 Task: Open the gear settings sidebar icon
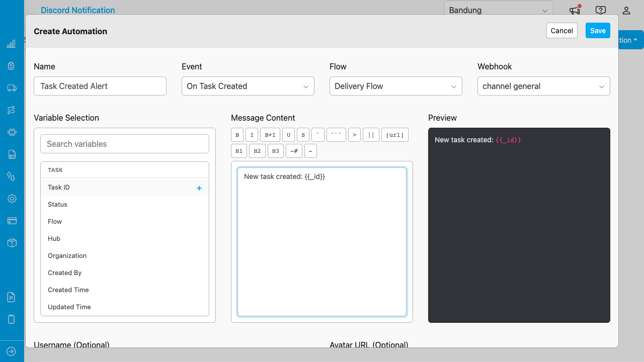12,199
